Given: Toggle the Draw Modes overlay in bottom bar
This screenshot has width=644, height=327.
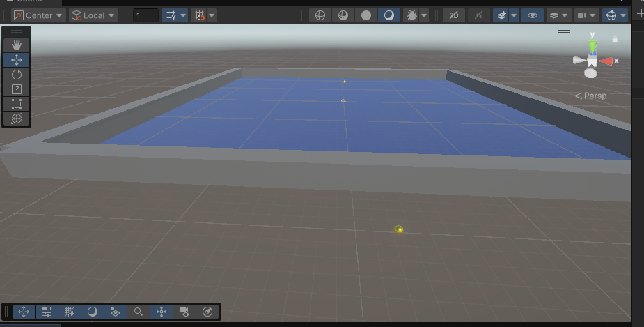Looking at the screenshot, I should (93, 312).
